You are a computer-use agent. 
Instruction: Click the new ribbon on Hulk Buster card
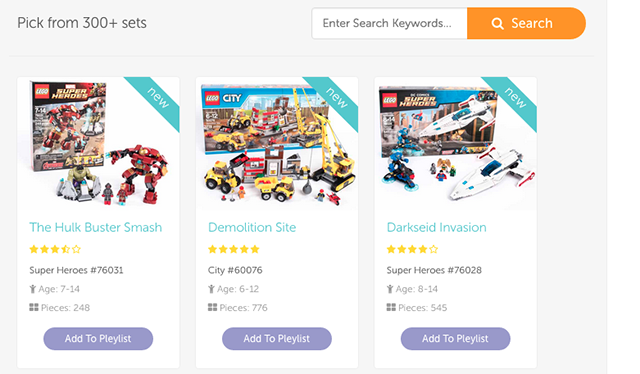158,98
